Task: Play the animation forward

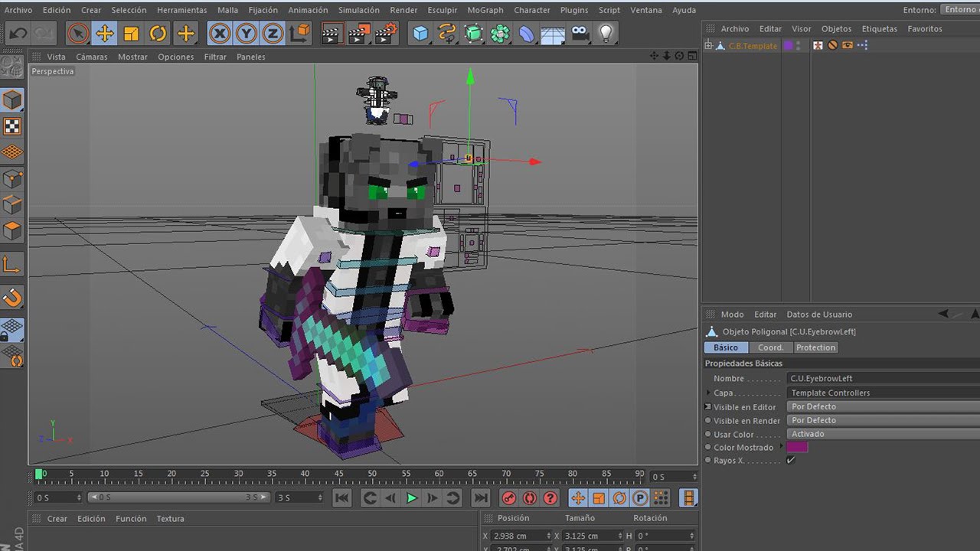Action: pyautogui.click(x=411, y=498)
